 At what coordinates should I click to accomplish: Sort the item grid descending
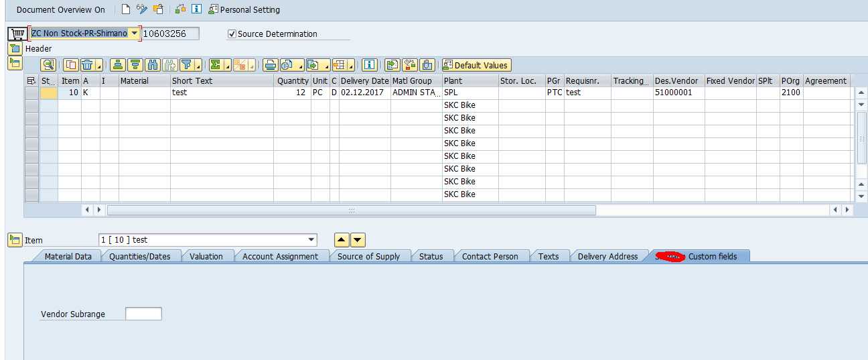[x=135, y=65]
